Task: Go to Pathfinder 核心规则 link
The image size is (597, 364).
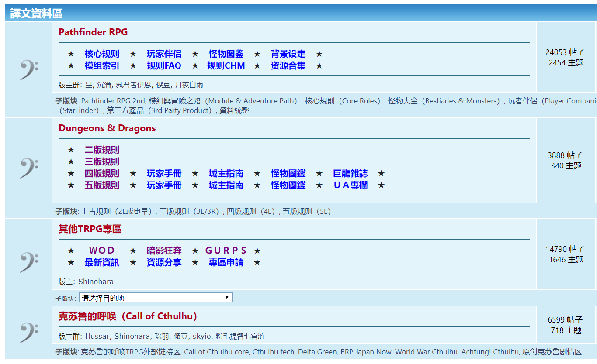Action: click(x=102, y=54)
